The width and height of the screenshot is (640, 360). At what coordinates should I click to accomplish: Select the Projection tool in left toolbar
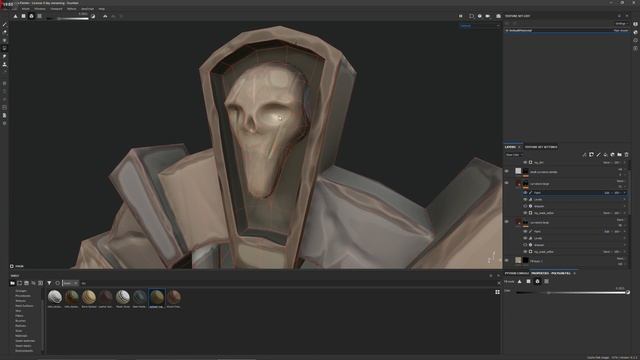point(4,40)
